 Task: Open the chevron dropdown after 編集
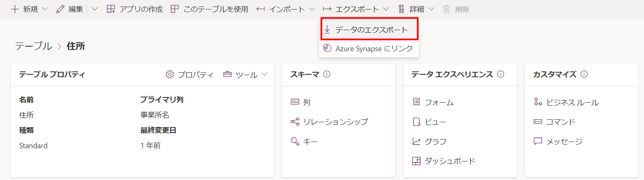95,9
